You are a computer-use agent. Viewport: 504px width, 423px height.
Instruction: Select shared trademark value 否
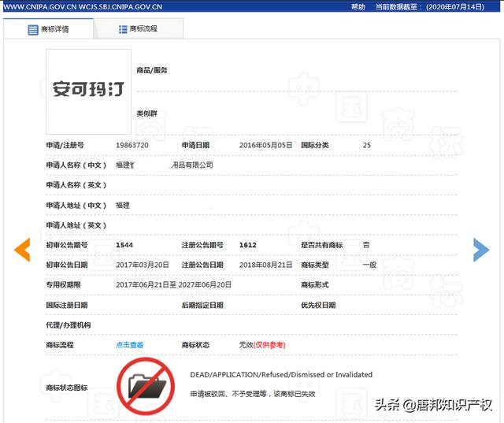coord(366,245)
